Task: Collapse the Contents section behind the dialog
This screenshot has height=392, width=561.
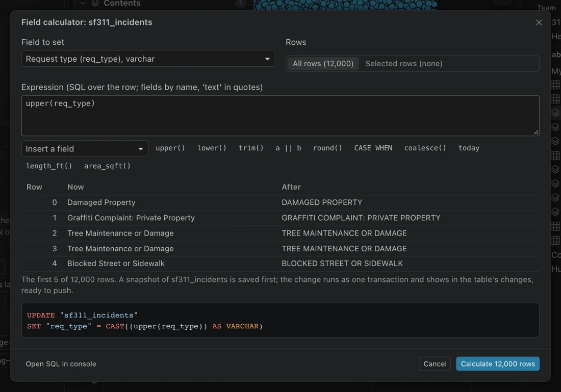Action: (83, 3)
